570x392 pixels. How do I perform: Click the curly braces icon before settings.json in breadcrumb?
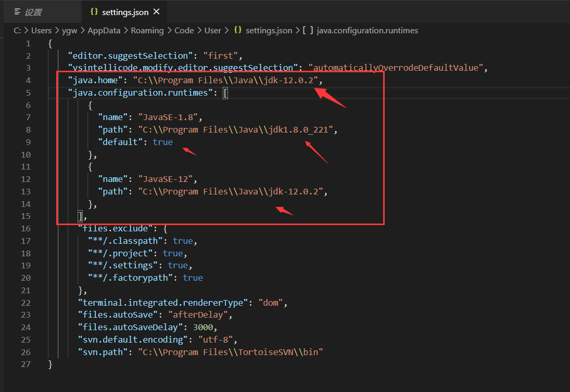coord(238,30)
